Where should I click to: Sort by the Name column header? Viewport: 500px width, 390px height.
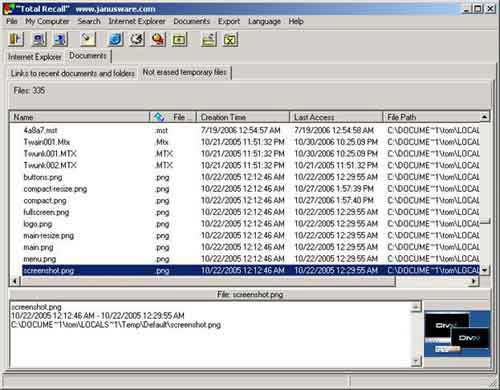tap(79, 117)
